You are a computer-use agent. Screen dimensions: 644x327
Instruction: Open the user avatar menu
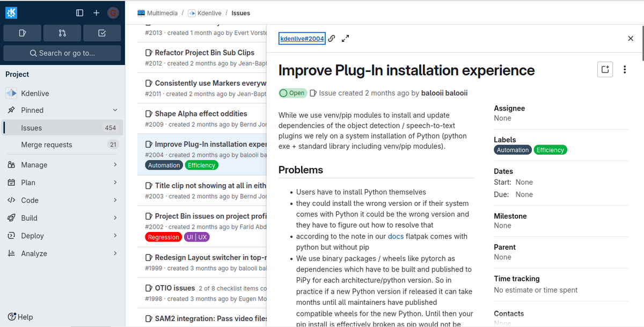113,13
